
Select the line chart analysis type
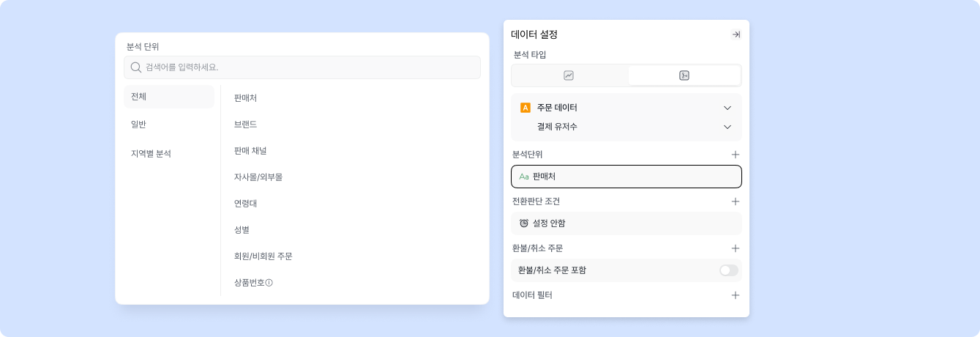click(569, 75)
